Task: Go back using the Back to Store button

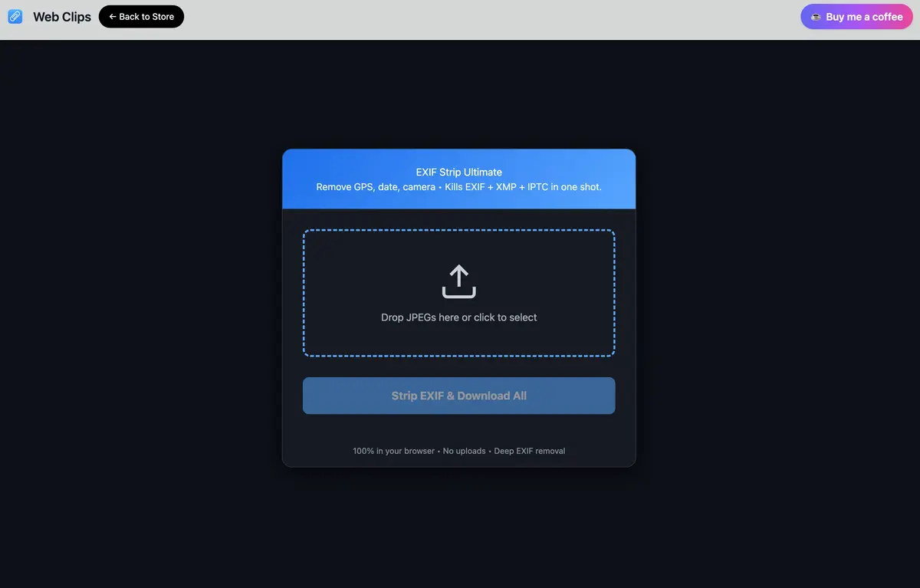Action: pyautogui.click(x=141, y=17)
